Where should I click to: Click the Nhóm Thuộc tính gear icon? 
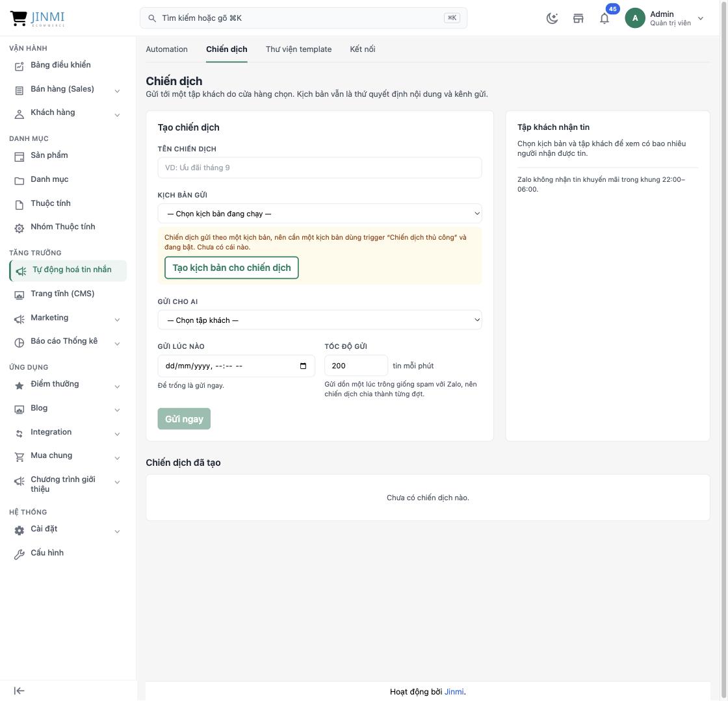(19, 228)
